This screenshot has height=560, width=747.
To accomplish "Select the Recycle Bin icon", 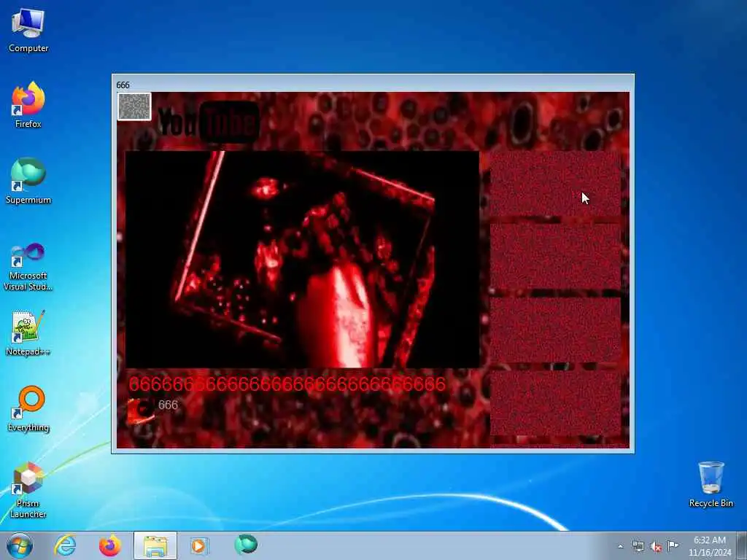I will 711,484.
